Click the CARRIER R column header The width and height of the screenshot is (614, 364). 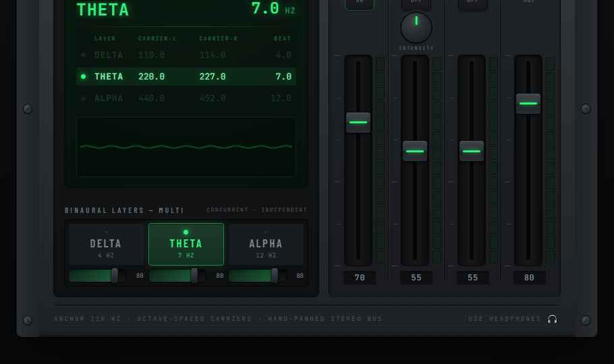(x=218, y=38)
